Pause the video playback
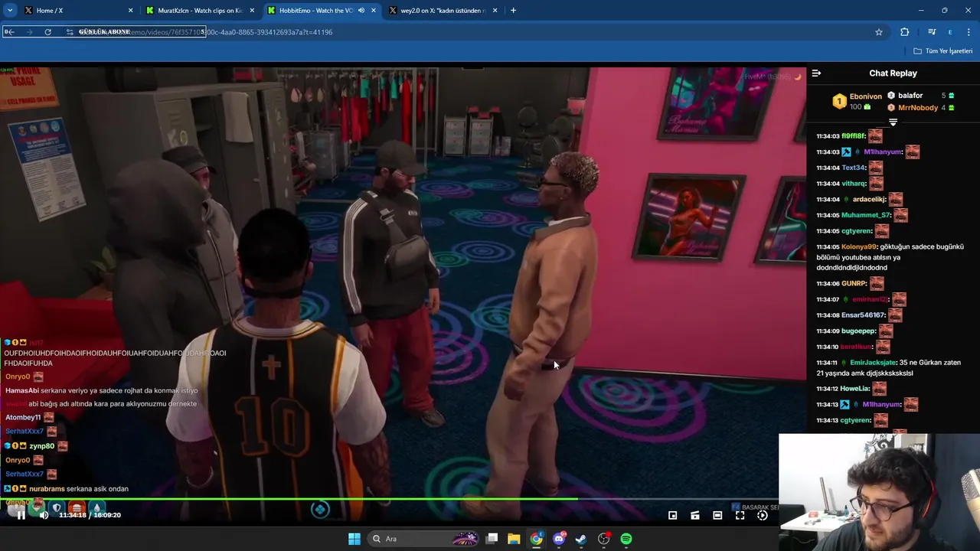The width and height of the screenshot is (980, 551). click(x=21, y=515)
